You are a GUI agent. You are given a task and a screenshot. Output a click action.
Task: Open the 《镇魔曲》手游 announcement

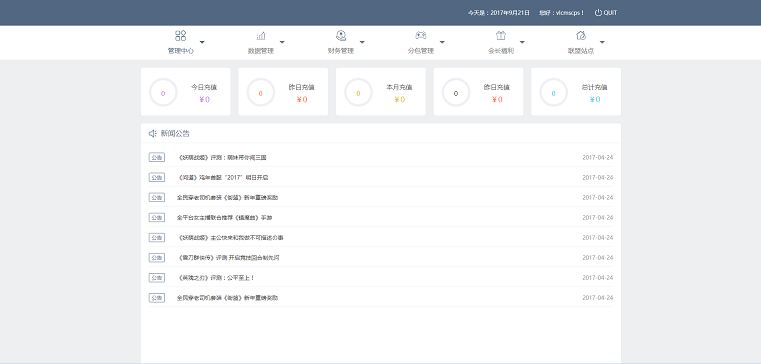225,218
